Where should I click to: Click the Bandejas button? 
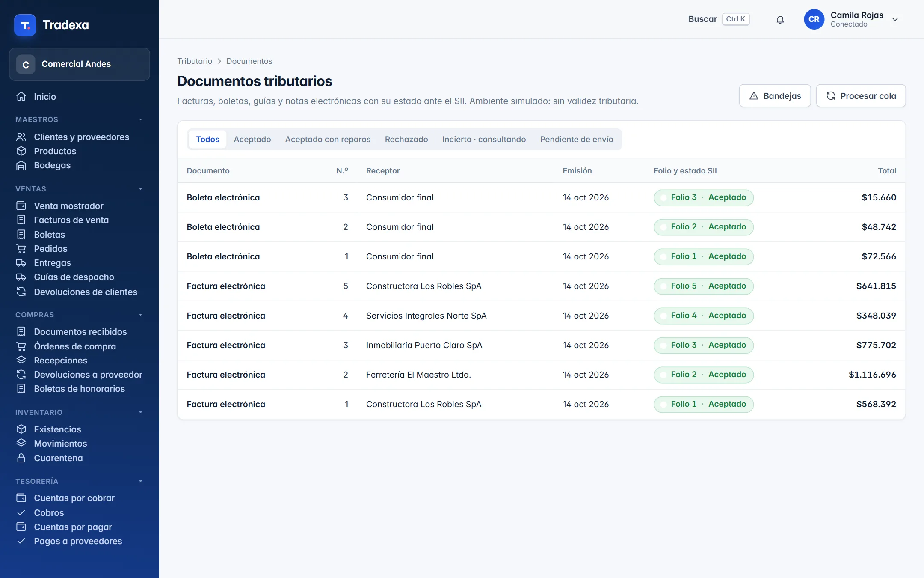[775, 96]
